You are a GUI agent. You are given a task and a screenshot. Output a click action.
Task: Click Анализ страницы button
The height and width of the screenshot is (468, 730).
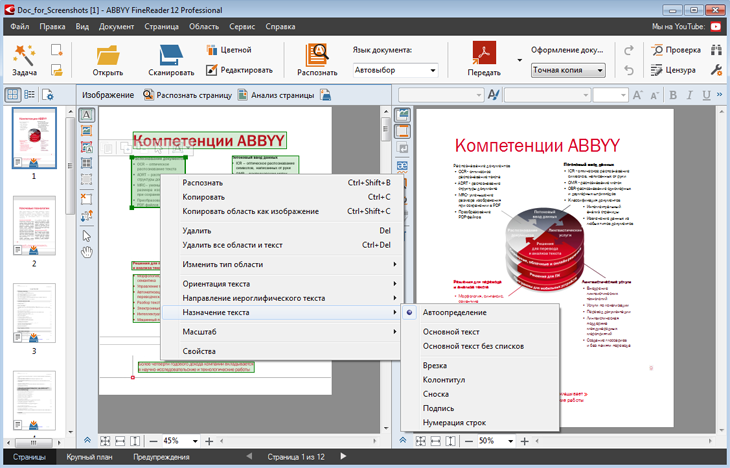pos(276,95)
